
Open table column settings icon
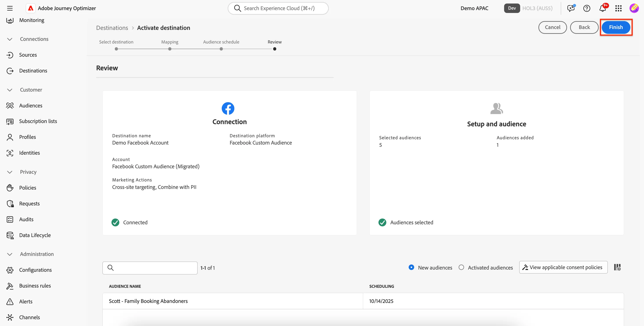coord(617,267)
